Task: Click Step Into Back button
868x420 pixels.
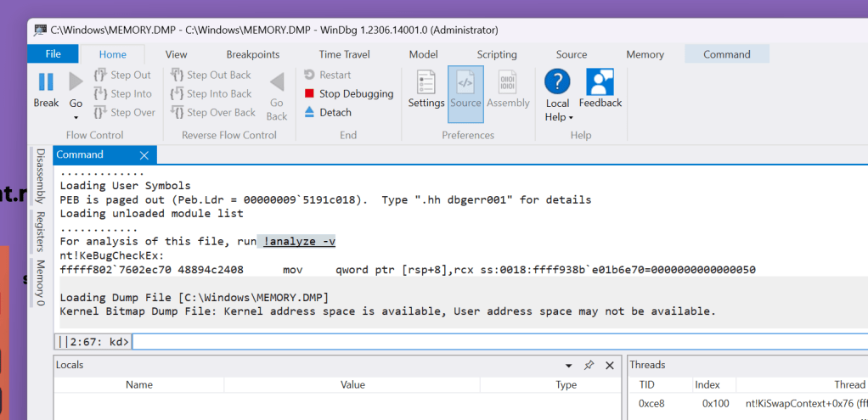Action: click(211, 93)
